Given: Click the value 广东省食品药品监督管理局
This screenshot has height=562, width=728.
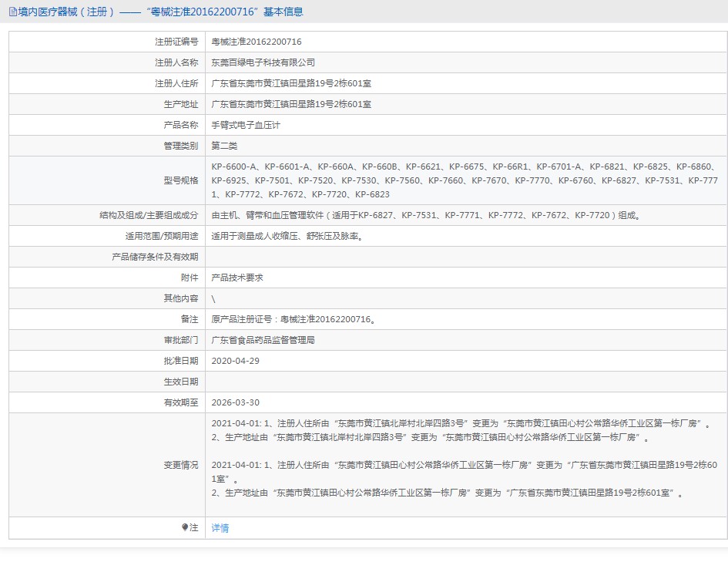Looking at the screenshot, I should (263, 340).
